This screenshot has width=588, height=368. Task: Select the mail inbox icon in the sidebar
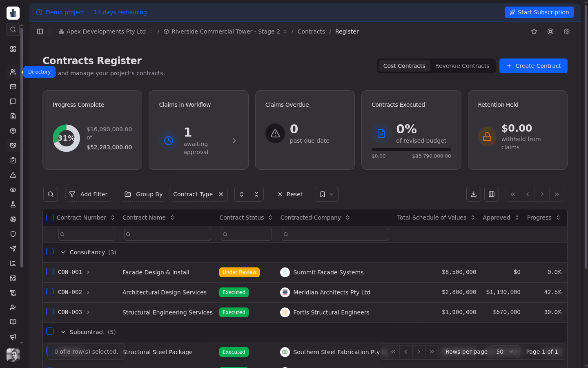point(13,87)
